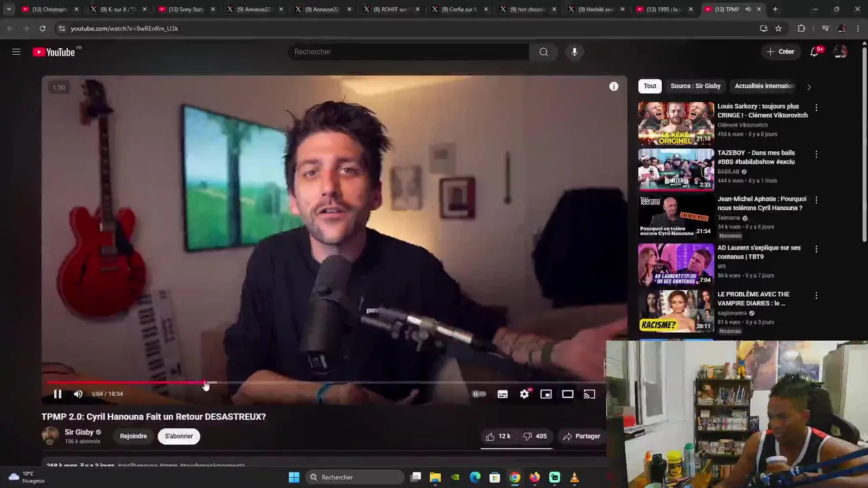This screenshot has height=488, width=868.
Task: Mute the video volume
Action: click(x=78, y=394)
